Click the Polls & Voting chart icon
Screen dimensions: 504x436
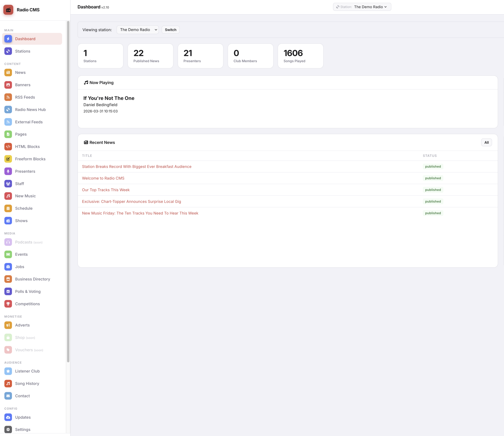8,291
